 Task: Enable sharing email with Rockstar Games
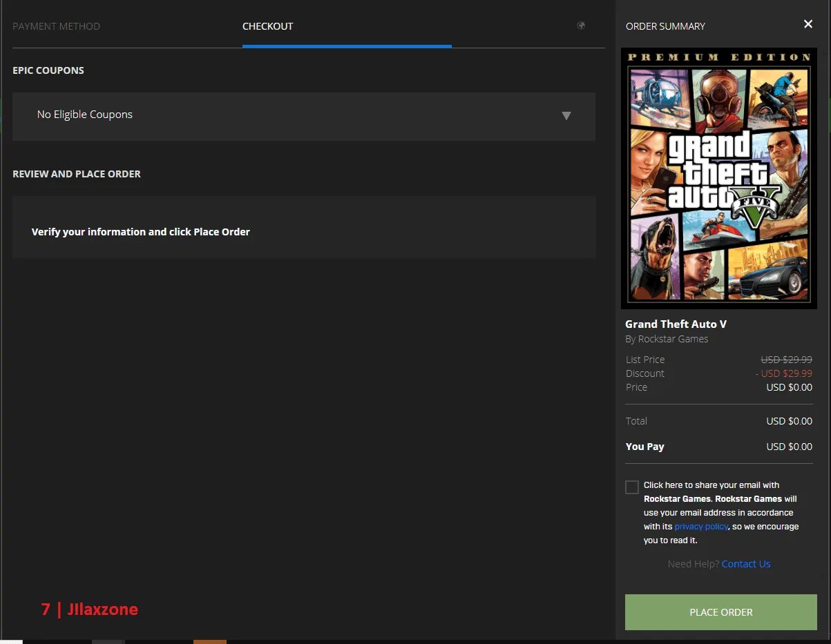[632, 487]
